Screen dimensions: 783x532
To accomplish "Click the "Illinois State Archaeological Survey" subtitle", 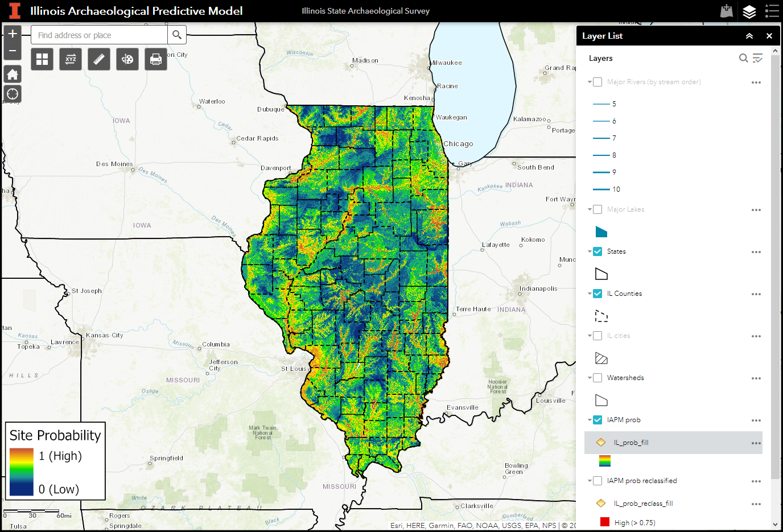I will coord(365,11).
